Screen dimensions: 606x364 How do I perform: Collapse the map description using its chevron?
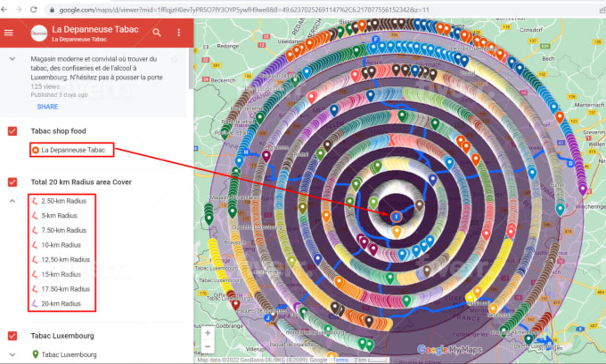[12, 59]
